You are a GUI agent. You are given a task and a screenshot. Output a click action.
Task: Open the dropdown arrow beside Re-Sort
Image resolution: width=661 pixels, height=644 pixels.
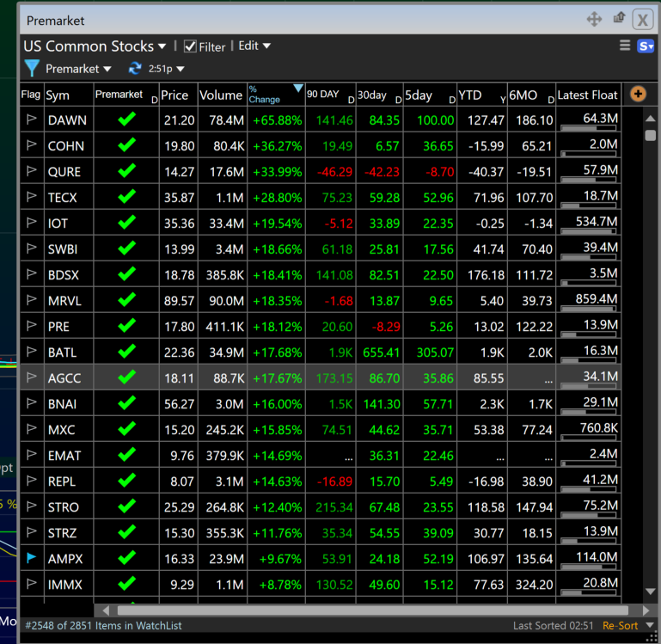coord(650,625)
